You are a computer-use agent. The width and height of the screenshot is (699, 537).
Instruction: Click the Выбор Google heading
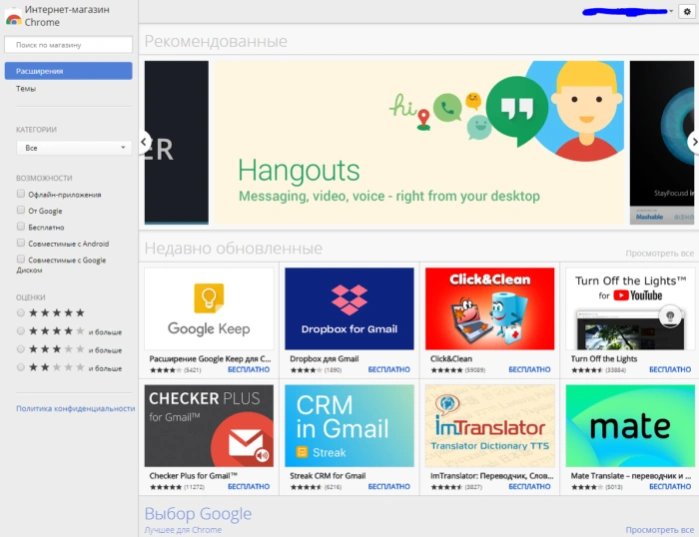pyautogui.click(x=198, y=514)
